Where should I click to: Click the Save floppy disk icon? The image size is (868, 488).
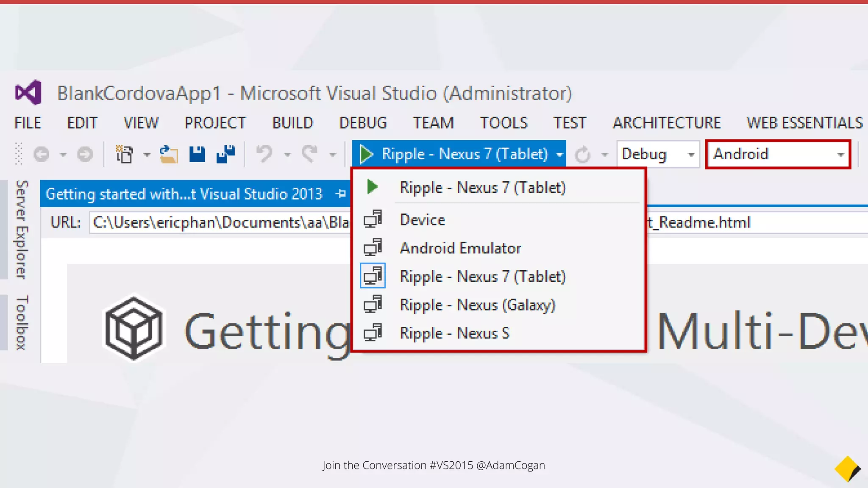[x=197, y=154]
